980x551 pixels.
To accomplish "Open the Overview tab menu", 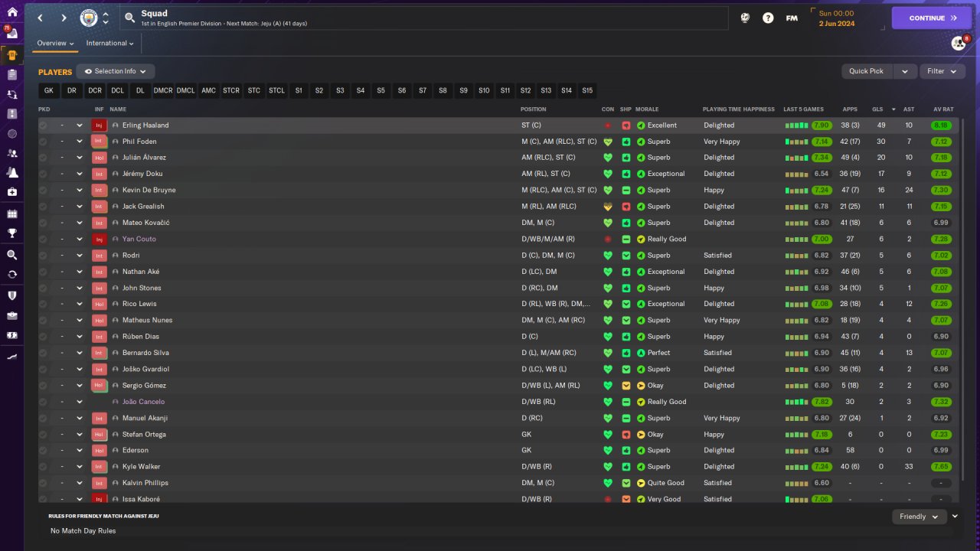I will [x=56, y=44].
